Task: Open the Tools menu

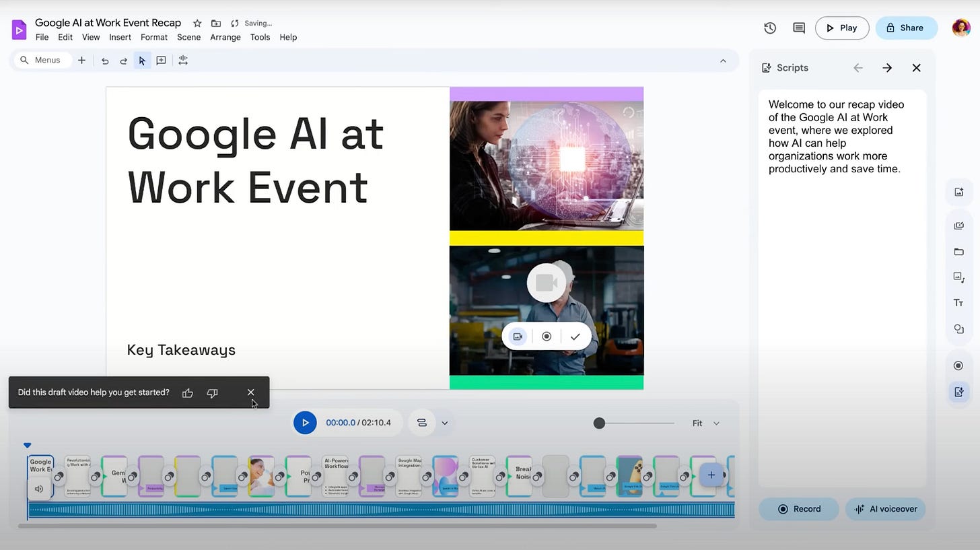Action: pyautogui.click(x=260, y=38)
